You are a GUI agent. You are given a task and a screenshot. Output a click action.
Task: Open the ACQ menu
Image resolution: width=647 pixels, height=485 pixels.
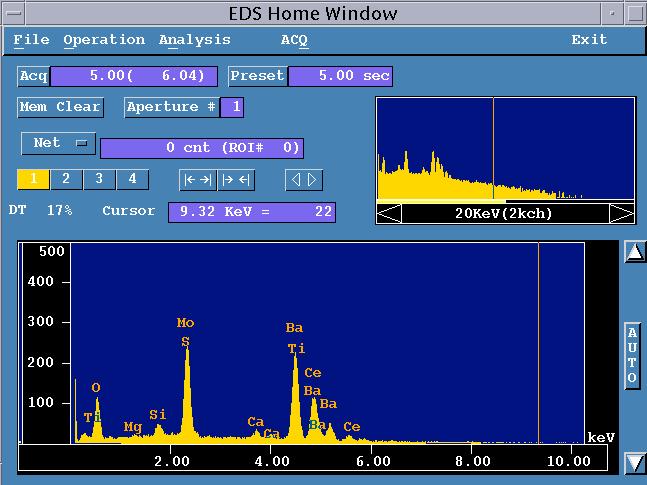click(x=294, y=40)
